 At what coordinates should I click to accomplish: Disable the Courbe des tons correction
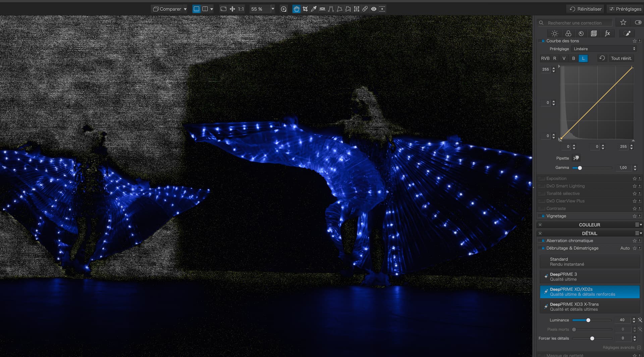pos(543,41)
